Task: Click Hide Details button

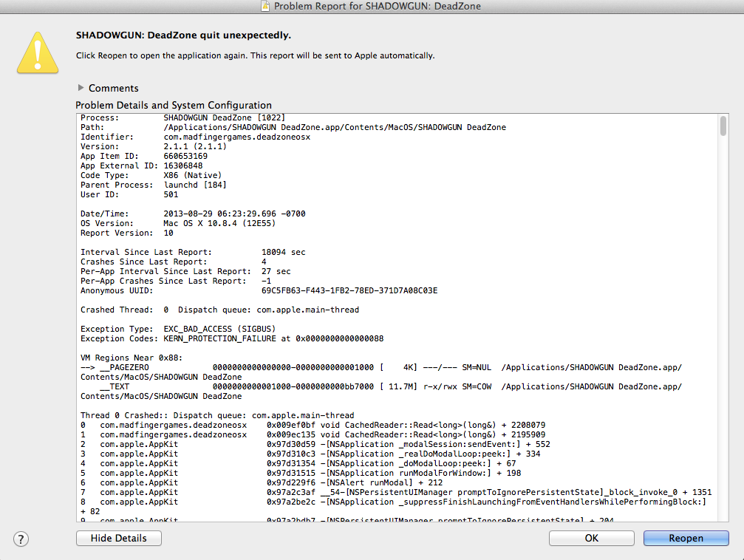Action: [x=119, y=538]
